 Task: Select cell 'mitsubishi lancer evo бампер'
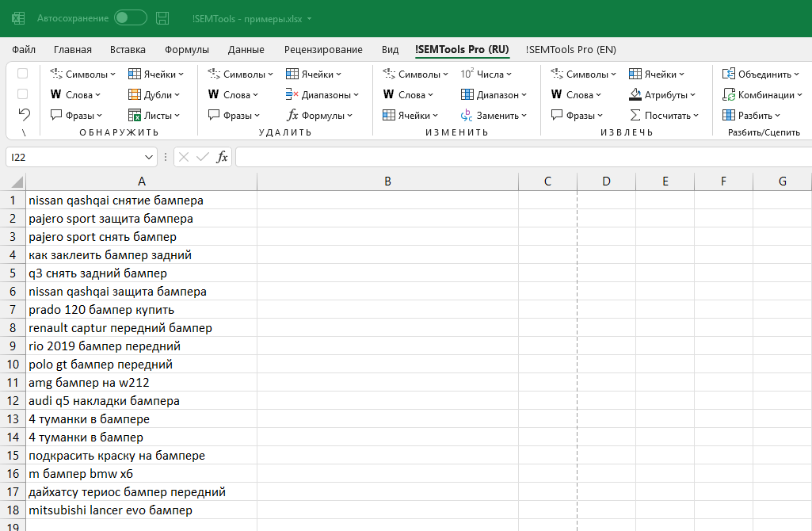(x=141, y=510)
